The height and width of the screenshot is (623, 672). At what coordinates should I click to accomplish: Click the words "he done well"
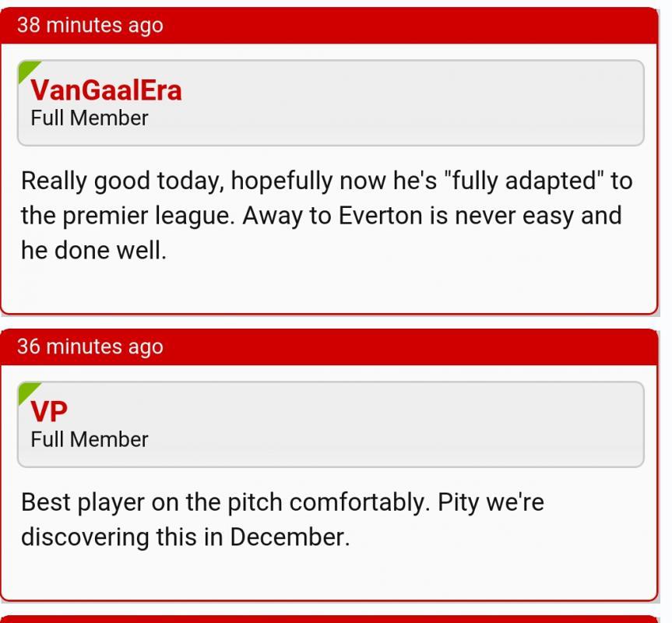(x=93, y=251)
